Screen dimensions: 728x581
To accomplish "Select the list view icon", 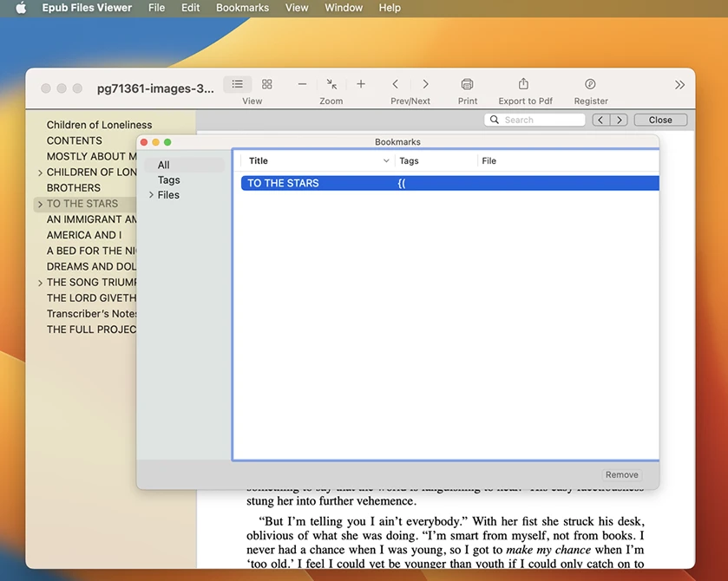I will [x=237, y=84].
